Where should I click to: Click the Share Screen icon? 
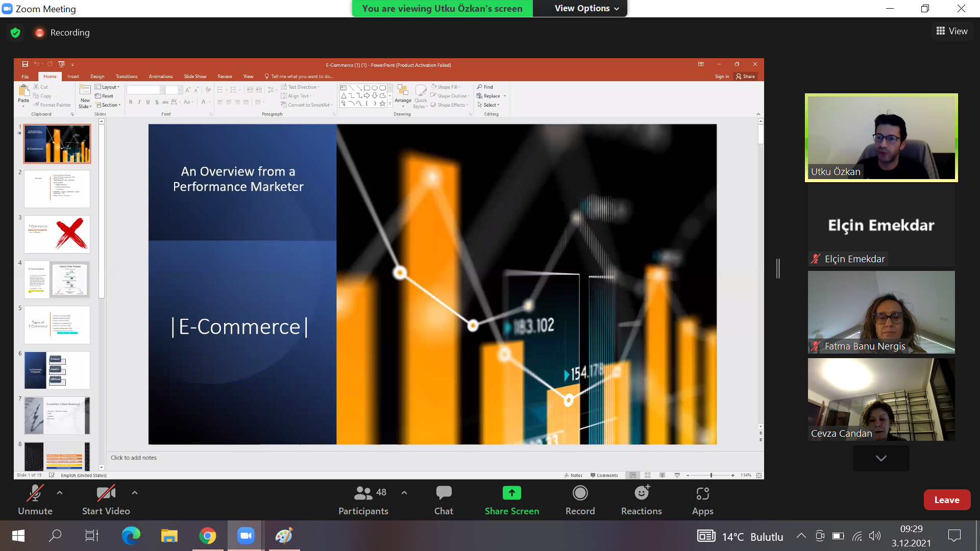coord(511,493)
